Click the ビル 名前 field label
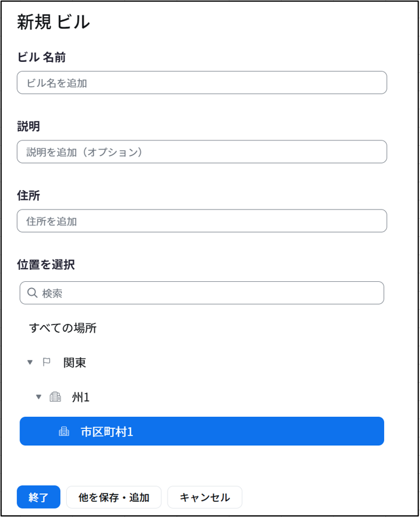This screenshot has height=517, width=420. (x=41, y=58)
